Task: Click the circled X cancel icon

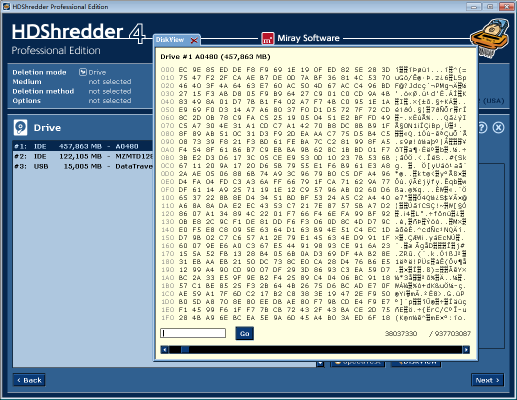Action: [x=498, y=127]
